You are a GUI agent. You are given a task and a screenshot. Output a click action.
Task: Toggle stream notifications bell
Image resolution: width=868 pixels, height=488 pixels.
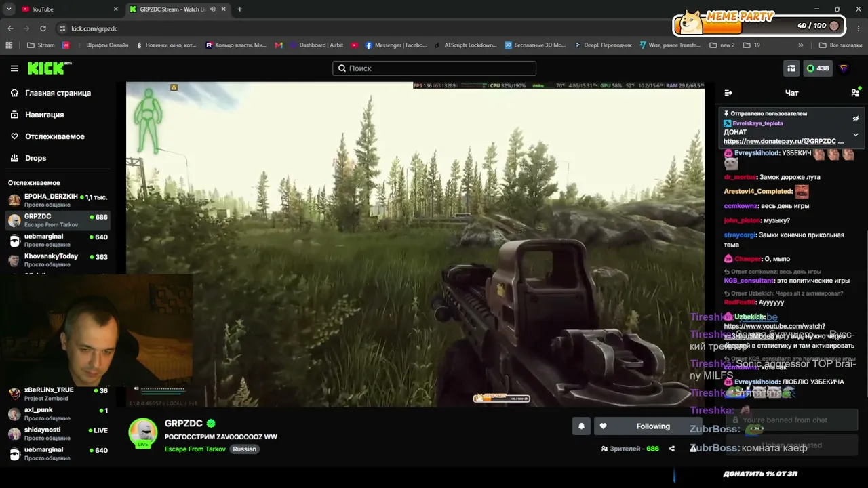pos(581,426)
